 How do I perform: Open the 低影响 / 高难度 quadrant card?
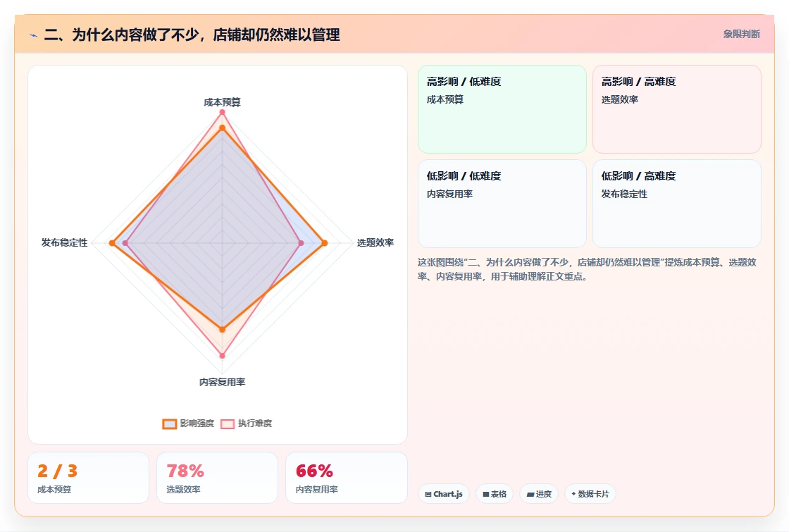click(x=677, y=204)
